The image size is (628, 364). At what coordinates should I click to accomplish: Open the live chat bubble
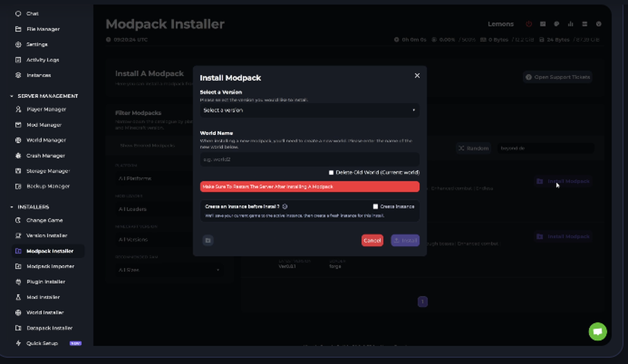(597, 331)
